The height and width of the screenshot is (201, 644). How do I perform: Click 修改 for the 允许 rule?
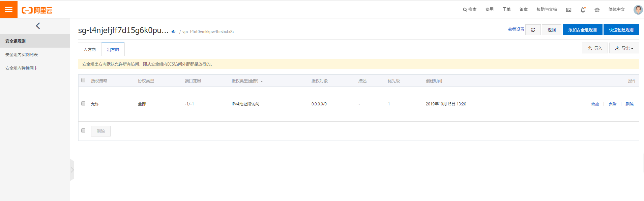point(595,104)
